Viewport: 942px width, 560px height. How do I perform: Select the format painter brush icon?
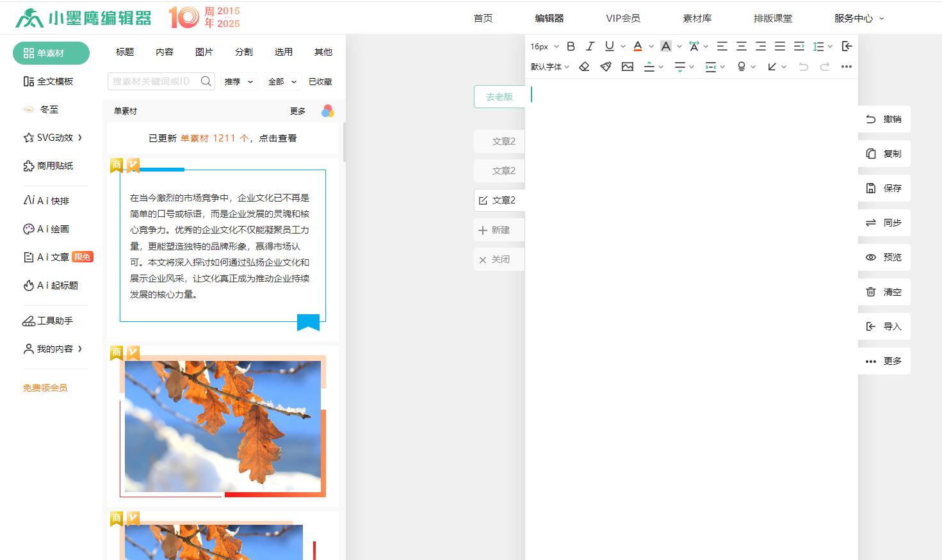coord(606,67)
